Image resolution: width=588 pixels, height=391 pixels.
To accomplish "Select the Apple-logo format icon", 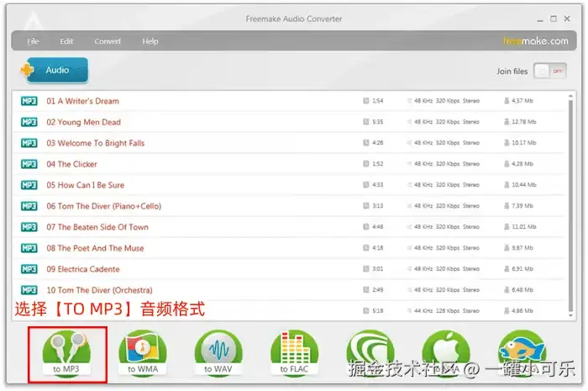I will (x=446, y=353).
